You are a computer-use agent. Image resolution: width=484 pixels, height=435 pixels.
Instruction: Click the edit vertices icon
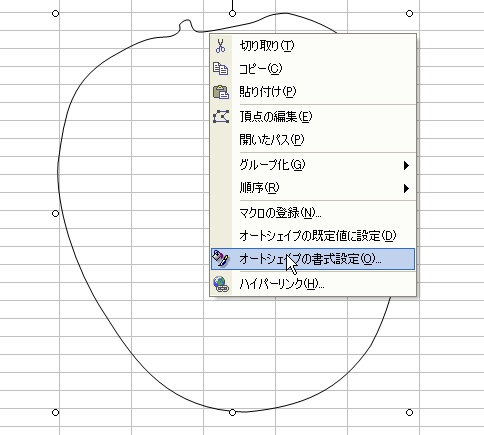click(x=221, y=117)
